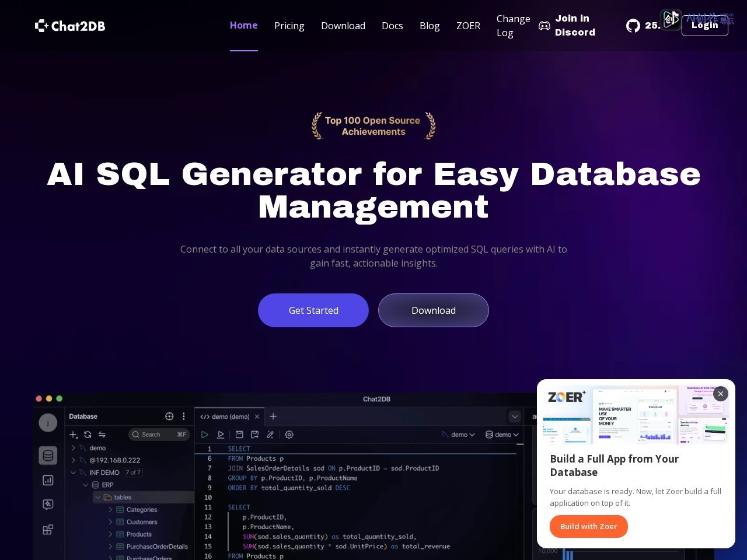This screenshot has width=747, height=560.
Task: Click the tables folder icon in the tree
Action: [x=107, y=498]
